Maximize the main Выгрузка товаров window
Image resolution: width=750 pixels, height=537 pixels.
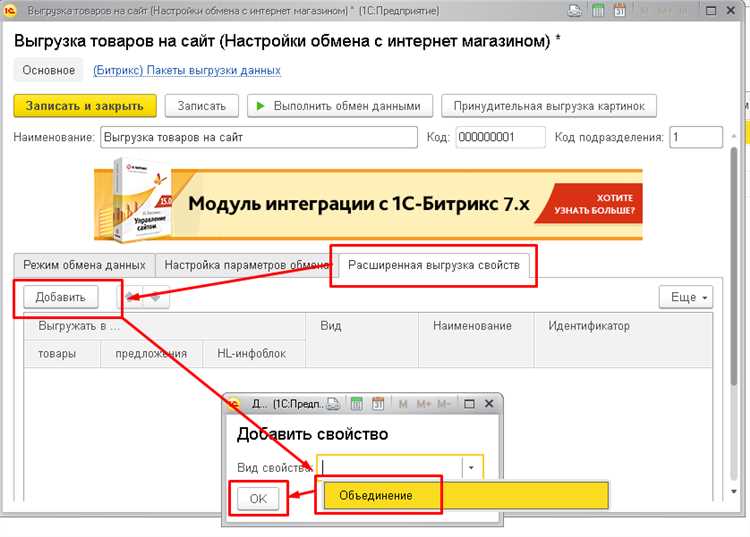click(711, 11)
